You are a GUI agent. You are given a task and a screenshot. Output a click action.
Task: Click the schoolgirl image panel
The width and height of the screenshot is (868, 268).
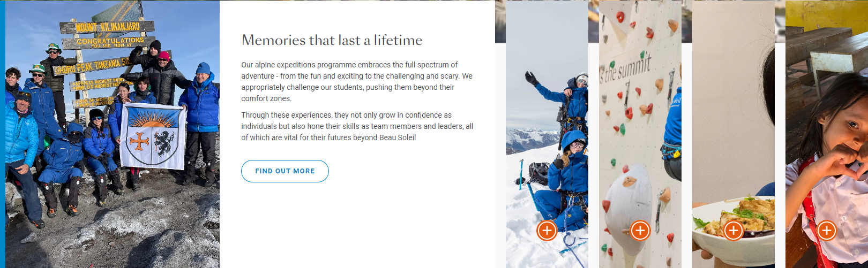[x=826, y=134]
